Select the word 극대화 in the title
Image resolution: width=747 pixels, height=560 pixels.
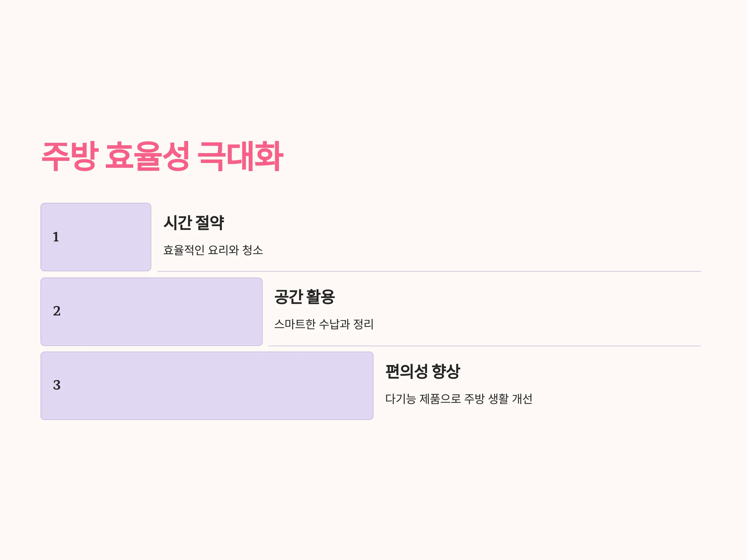(241, 156)
